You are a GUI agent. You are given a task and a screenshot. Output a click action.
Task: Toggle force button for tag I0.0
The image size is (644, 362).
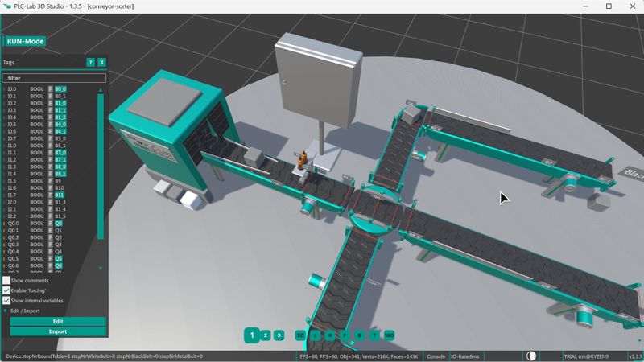tap(51, 89)
